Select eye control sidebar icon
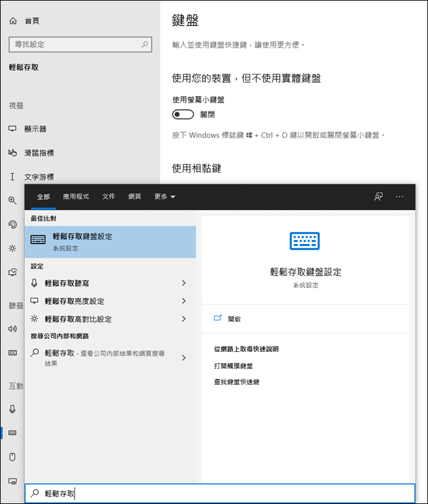 coord(13,481)
